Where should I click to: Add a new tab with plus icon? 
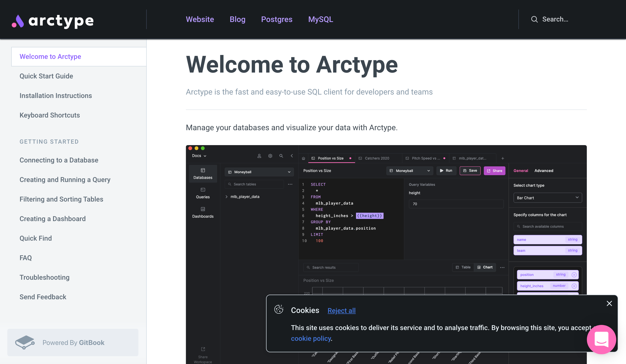pos(503,158)
